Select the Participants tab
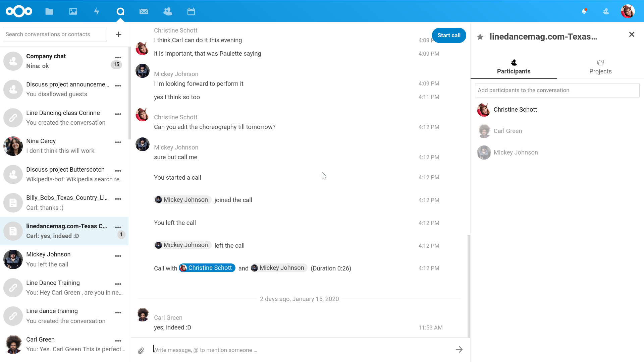 pos(514,67)
